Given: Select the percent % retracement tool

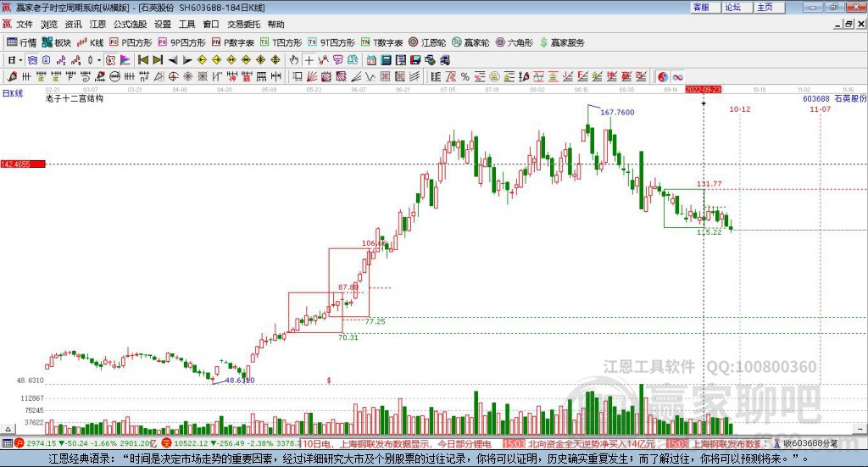Looking at the screenshot, I should [465, 77].
